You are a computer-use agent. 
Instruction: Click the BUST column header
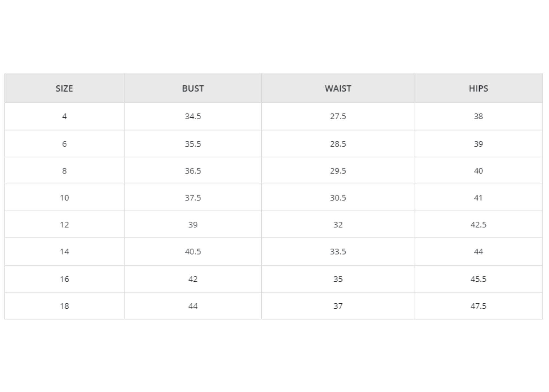tap(193, 88)
